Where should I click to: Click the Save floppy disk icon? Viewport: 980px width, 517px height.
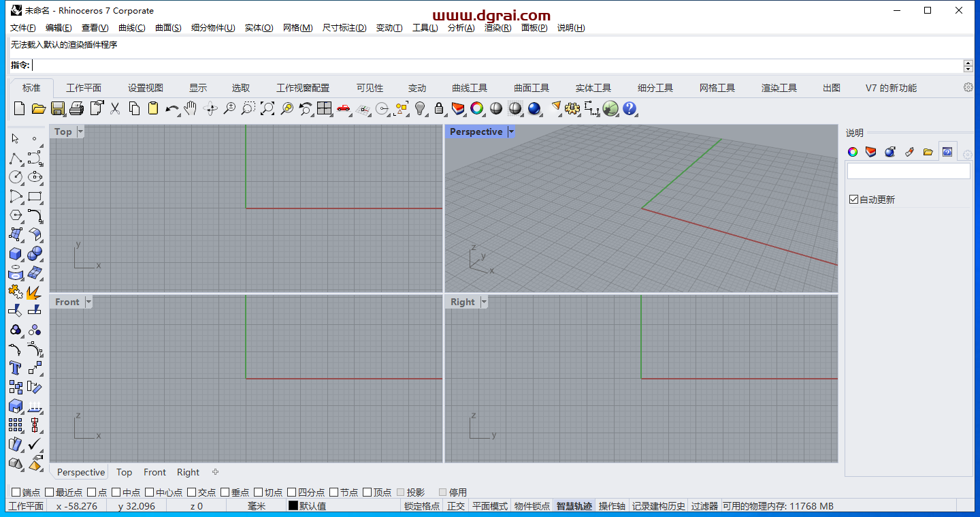pos(58,108)
